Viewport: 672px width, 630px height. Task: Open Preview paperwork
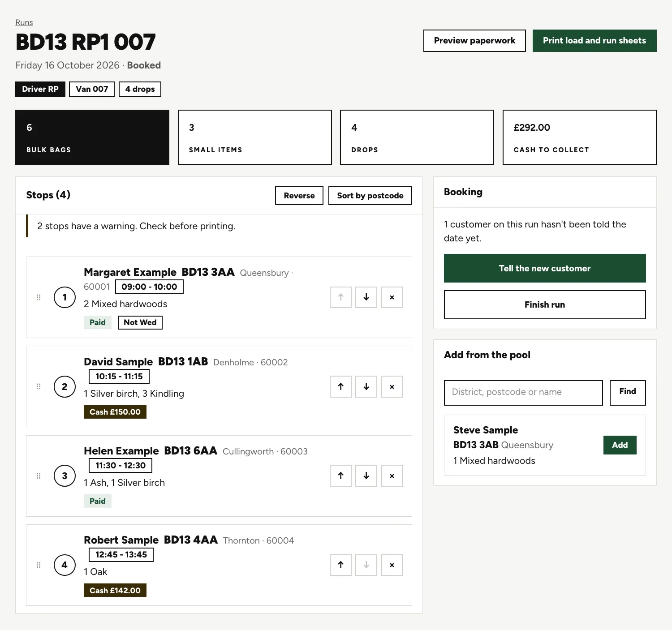[x=474, y=41]
